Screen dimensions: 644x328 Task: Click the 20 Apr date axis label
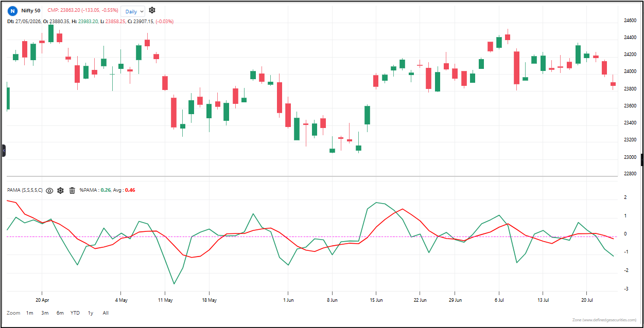(x=42, y=299)
